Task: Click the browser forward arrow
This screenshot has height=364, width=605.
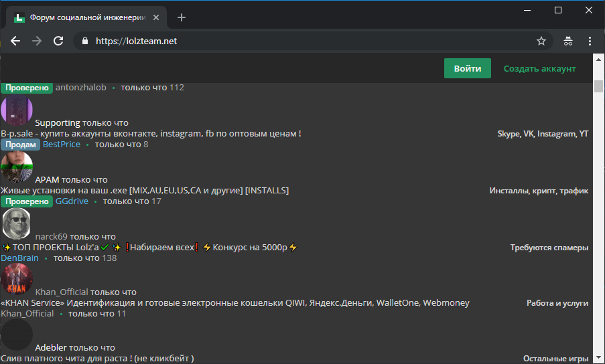Action: [37, 41]
